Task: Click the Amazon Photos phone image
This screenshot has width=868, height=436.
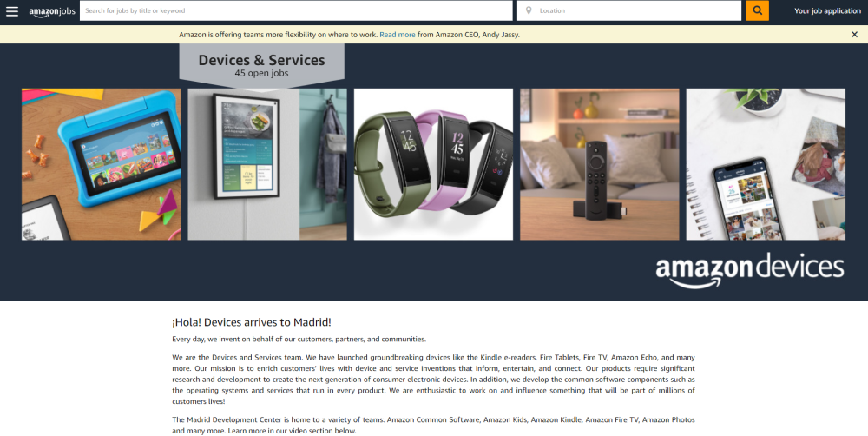Action: [766, 164]
